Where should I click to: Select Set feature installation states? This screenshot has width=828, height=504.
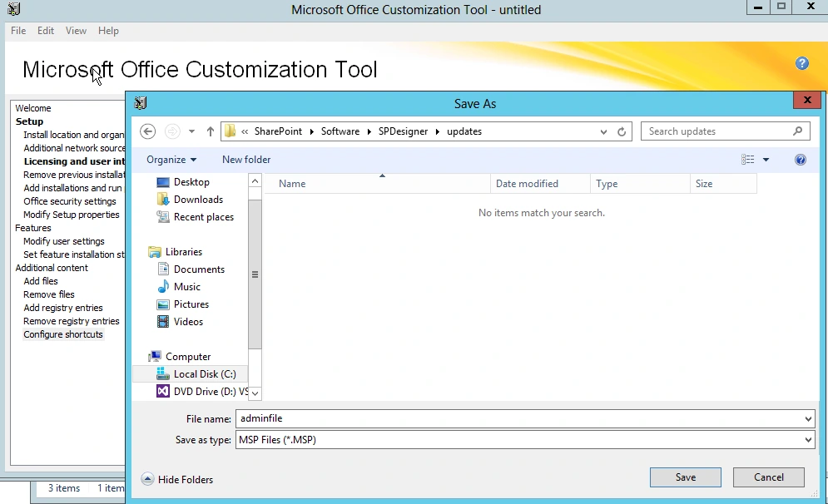click(x=74, y=254)
